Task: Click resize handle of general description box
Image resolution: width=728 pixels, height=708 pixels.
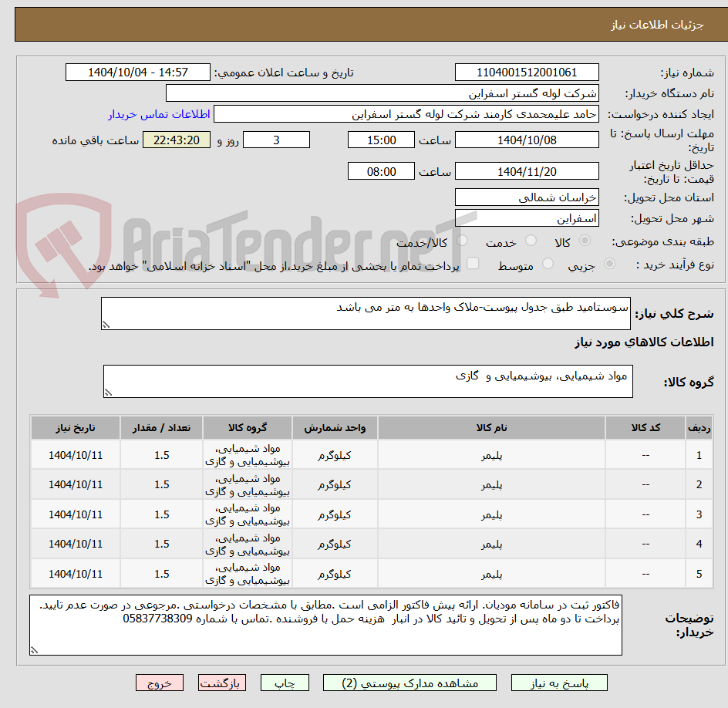Action: (106, 325)
